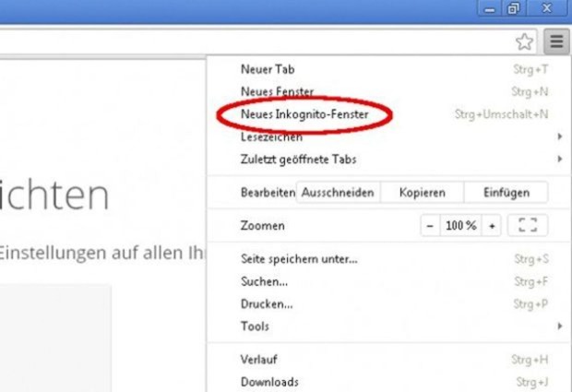
Task: Select Drucken… from the menu
Action: point(388,303)
